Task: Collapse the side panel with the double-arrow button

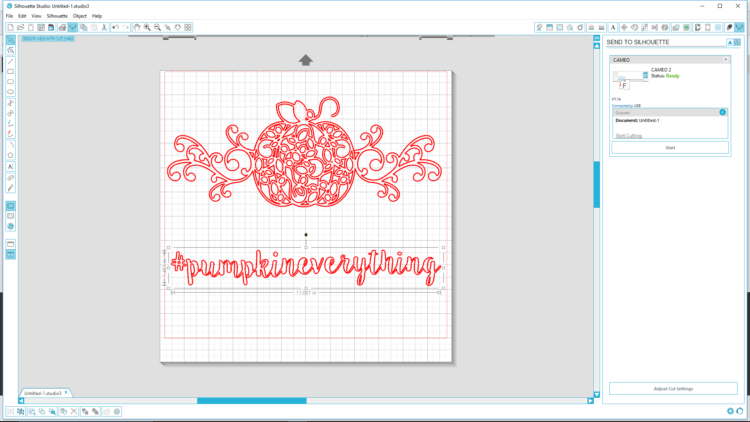Action: click(596, 38)
